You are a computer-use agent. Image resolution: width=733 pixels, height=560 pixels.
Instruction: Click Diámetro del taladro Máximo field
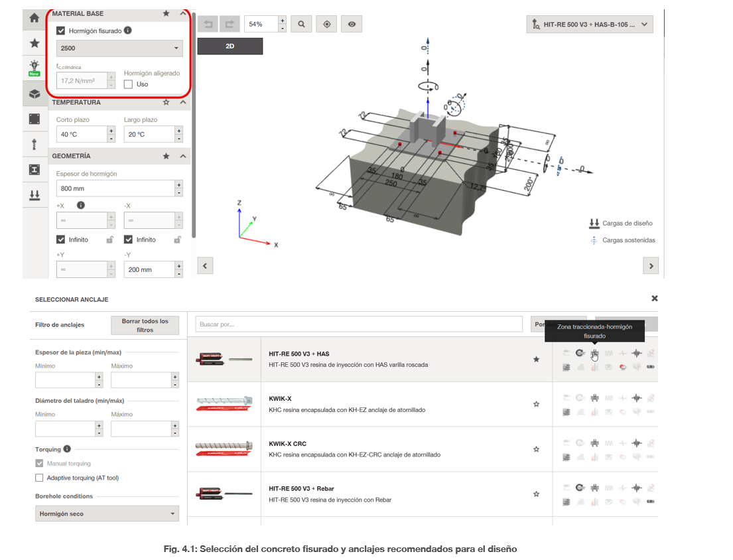click(x=141, y=429)
